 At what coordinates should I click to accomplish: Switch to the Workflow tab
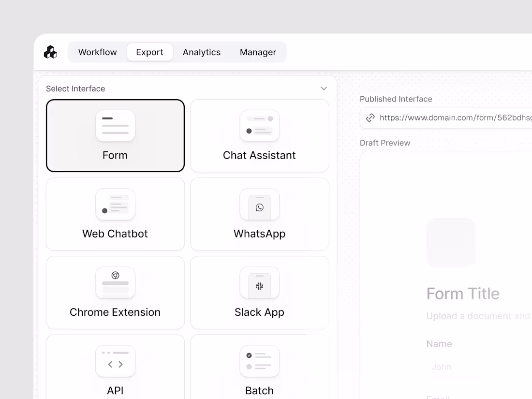pyautogui.click(x=97, y=52)
